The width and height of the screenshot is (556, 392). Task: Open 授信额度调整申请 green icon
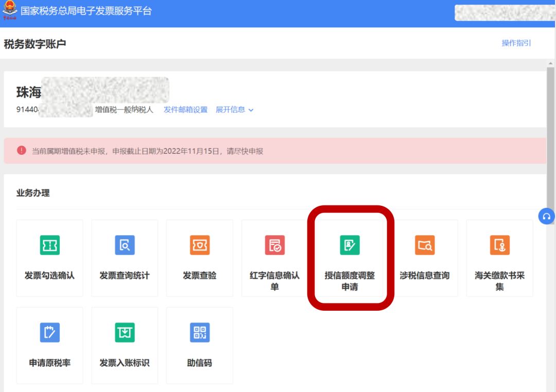(x=350, y=245)
